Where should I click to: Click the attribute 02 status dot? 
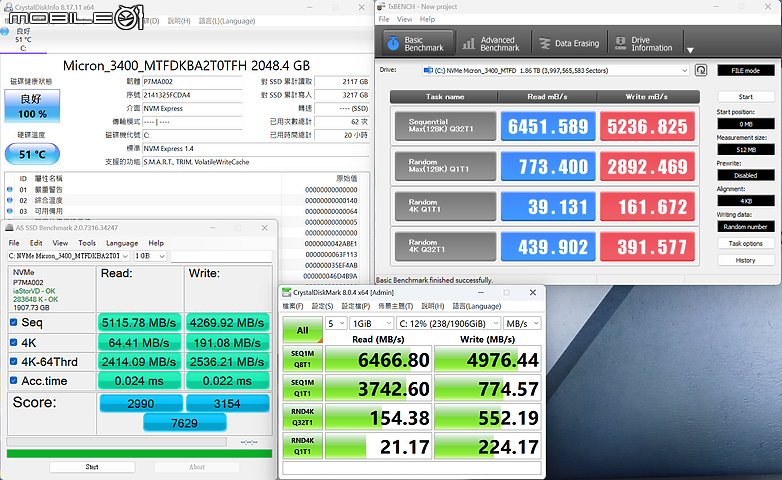(9, 201)
